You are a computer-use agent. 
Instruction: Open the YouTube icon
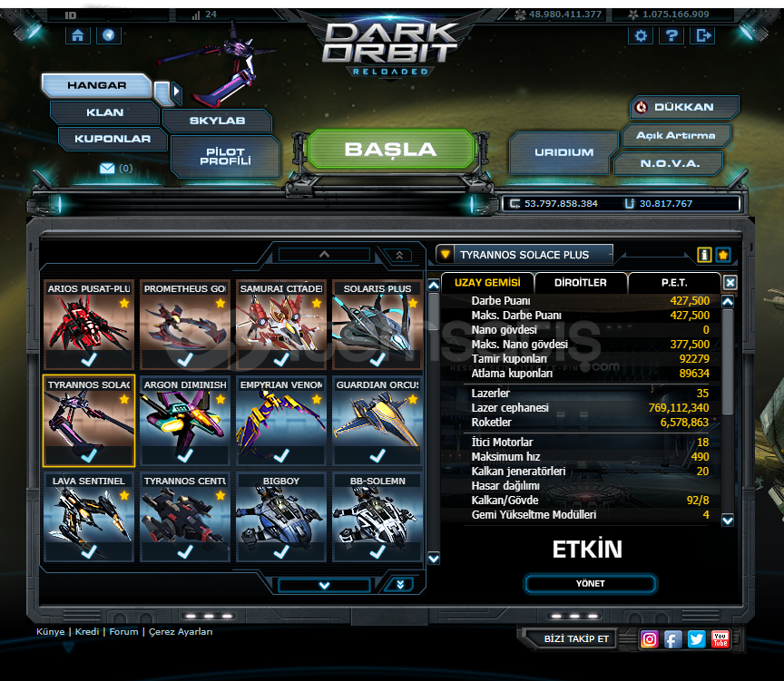[x=720, y=639]
